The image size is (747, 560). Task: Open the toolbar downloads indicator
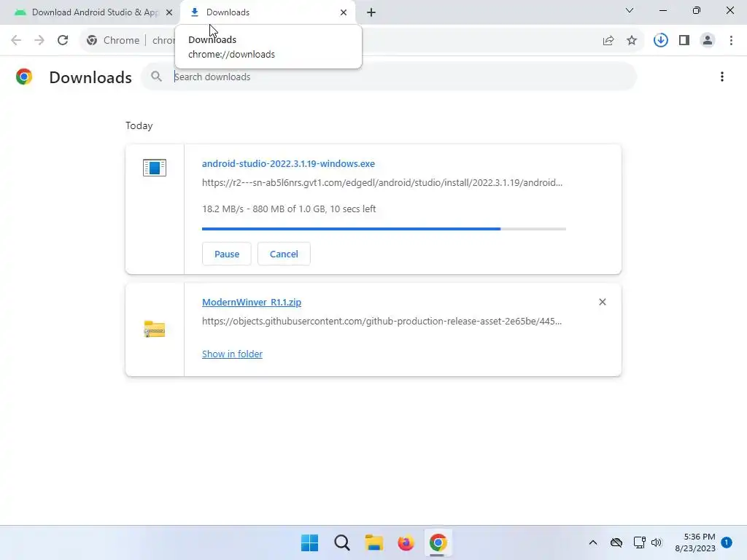[660, 40]
